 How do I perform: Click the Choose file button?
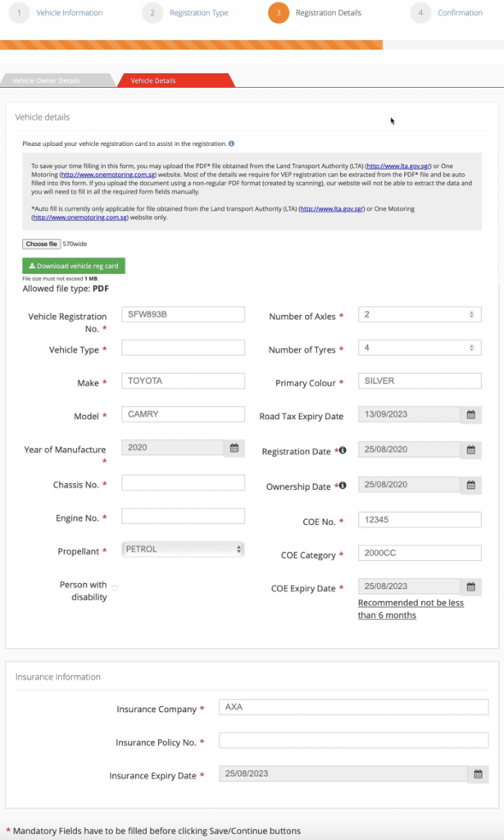tap(41, 244)
